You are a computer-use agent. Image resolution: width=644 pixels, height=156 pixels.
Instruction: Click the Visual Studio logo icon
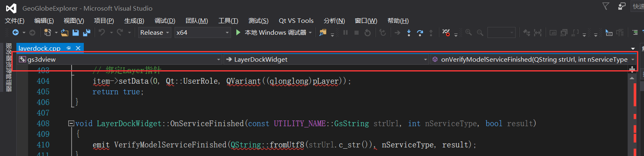11,8
